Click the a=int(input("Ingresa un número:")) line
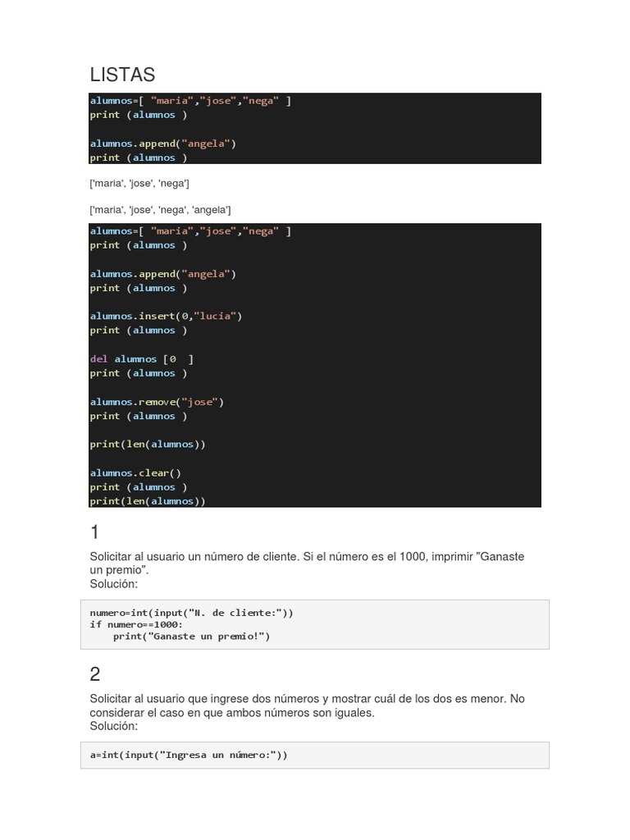This screenshot has height=840, width=630. 189,755
